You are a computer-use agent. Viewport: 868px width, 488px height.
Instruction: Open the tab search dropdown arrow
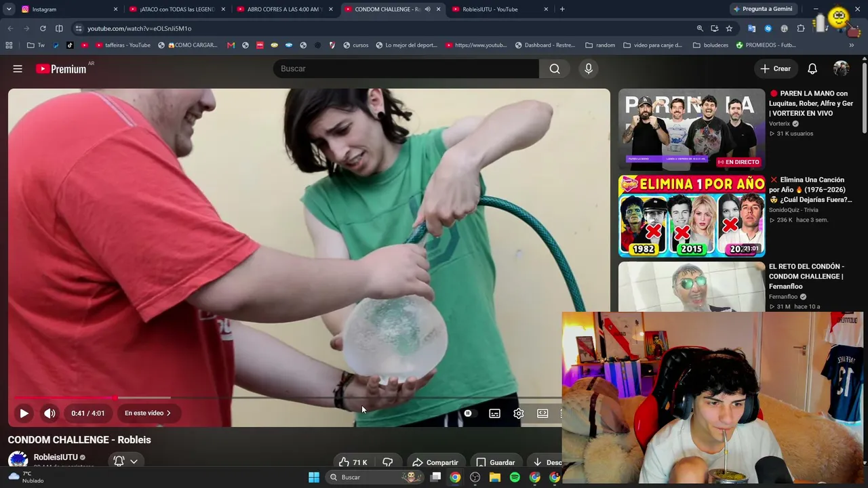(9, 9)
